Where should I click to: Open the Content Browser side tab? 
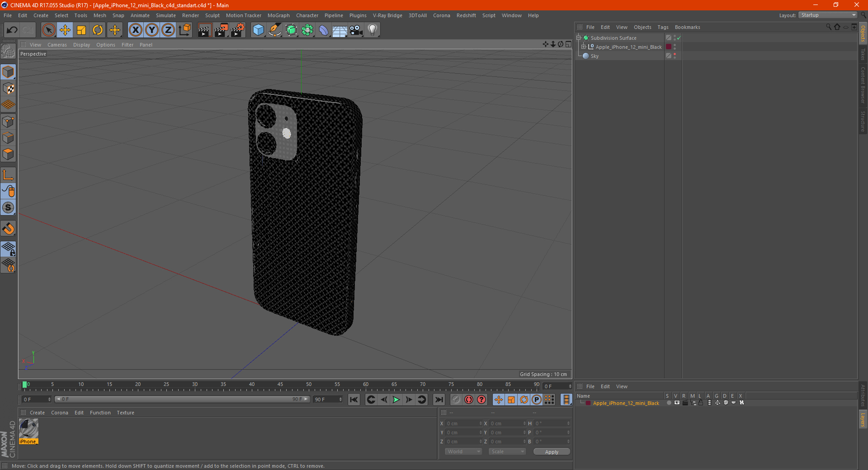[x=863, y=85]
